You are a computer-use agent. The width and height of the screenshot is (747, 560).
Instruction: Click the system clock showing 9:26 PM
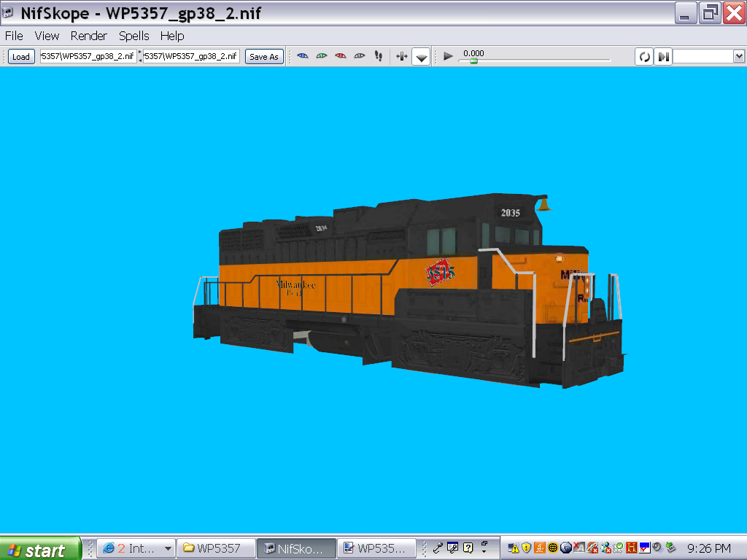(x=708, y=548)
